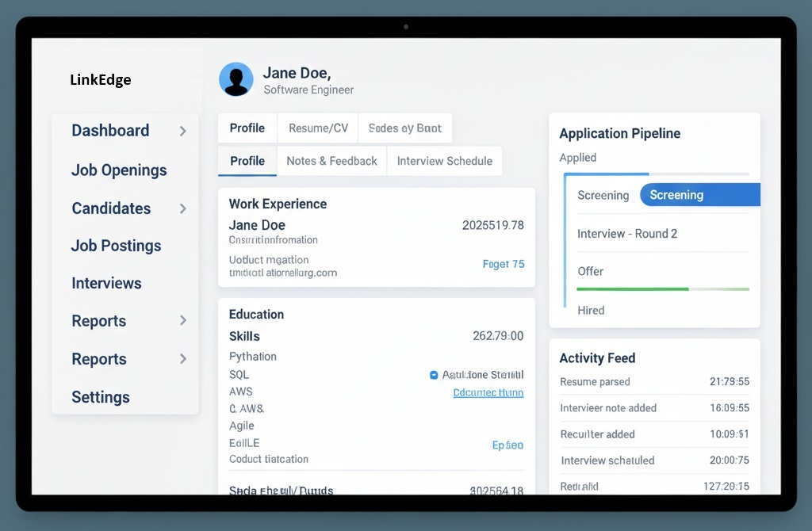Image resolution: width=812 pixels, height=531 pixels.
Task: Expand the Candidates submenu chevron
Action: (x=183, y=208)
